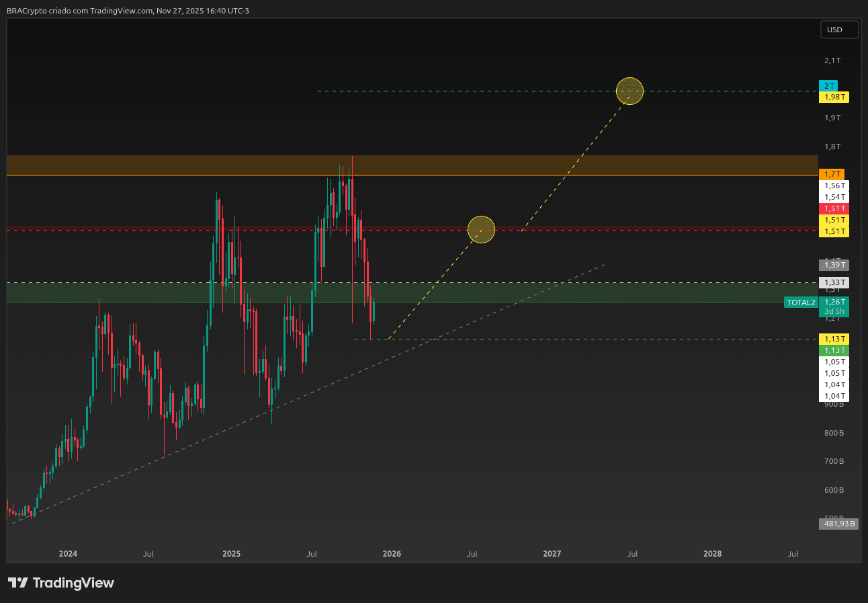868x603 pixels.
Task: Click the TradingView logo
Action: tap(61, 583)
